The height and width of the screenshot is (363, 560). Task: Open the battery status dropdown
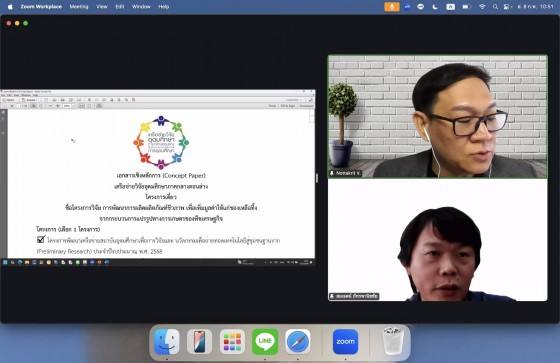point(466,6)
